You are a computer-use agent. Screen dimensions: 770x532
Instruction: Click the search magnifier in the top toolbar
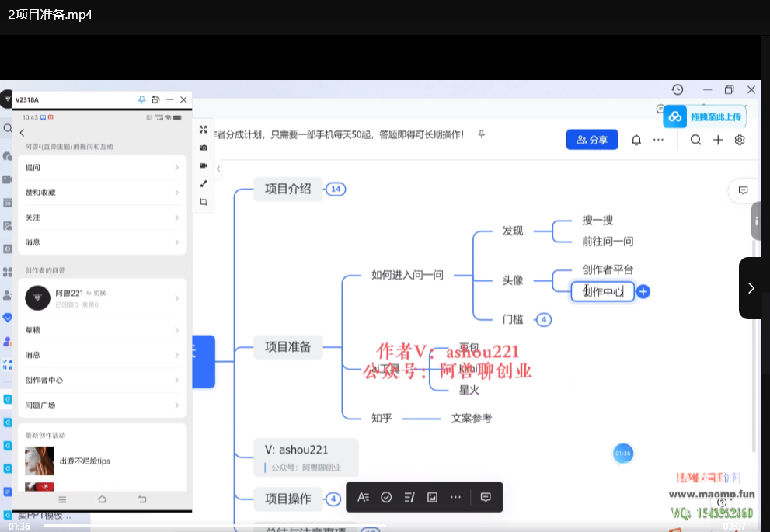pyautogui.click(x=695, y=140)
